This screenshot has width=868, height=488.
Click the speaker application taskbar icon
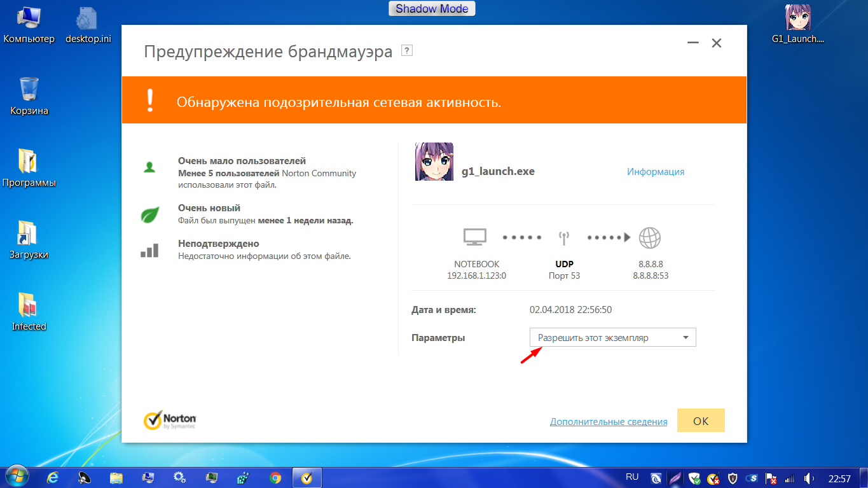pos(85,477)
